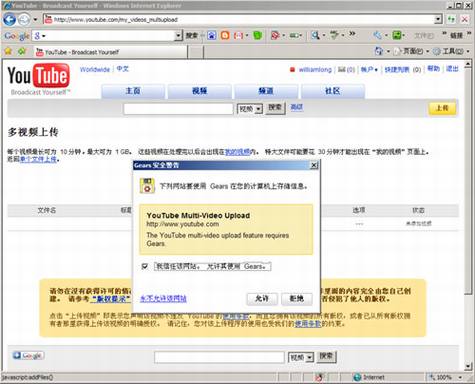Expand the 帐户 account dropdown

(369, 69)
